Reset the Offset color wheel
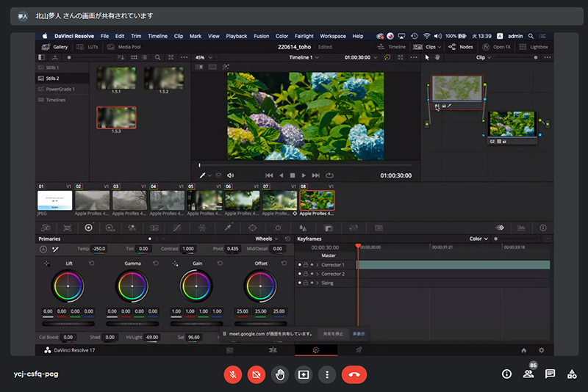 click(284, 264)
